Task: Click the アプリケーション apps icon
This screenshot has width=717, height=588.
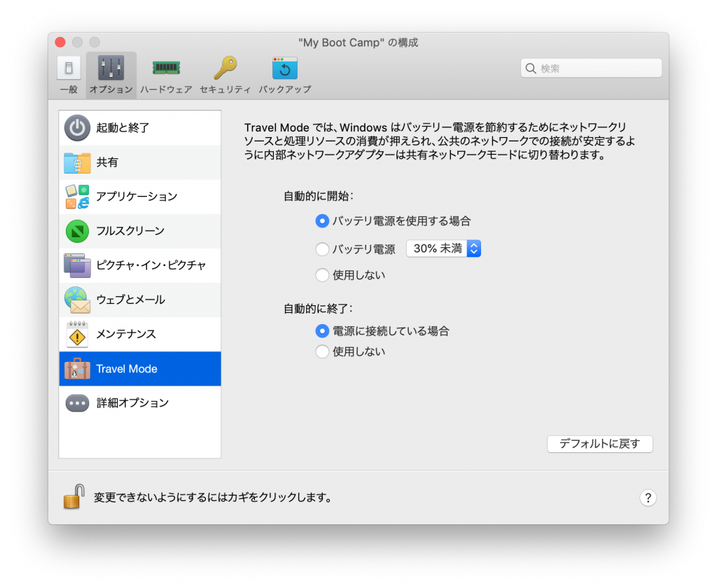Action: [77, 197]
